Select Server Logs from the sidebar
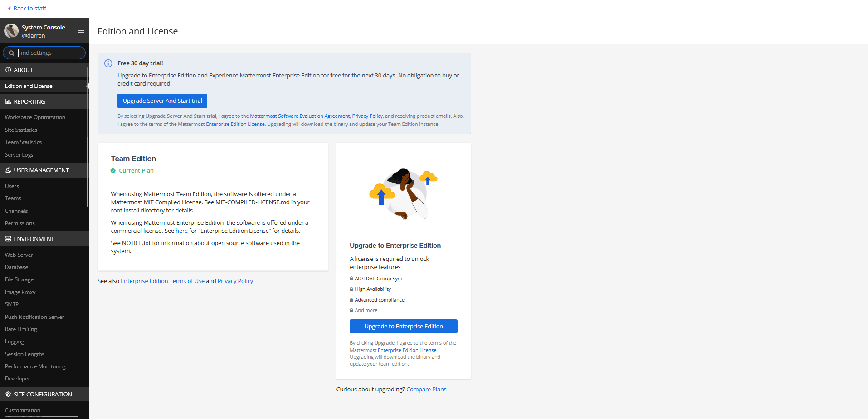Screen dimensions: 868x419 [19, 155]
